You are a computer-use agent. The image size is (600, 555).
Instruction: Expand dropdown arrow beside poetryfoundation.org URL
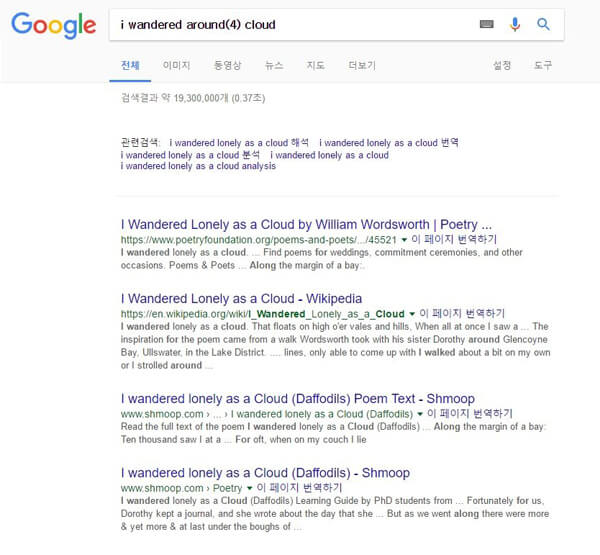click(404, 240)
